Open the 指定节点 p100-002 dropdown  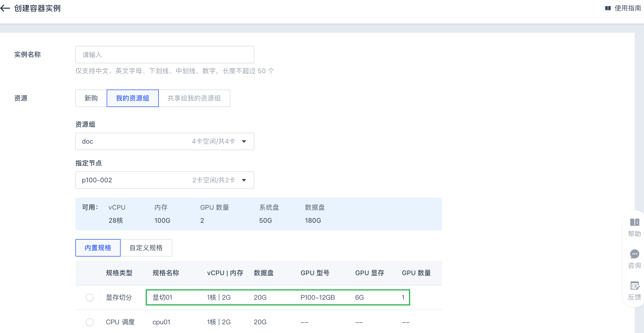click(x=165, y=180)
